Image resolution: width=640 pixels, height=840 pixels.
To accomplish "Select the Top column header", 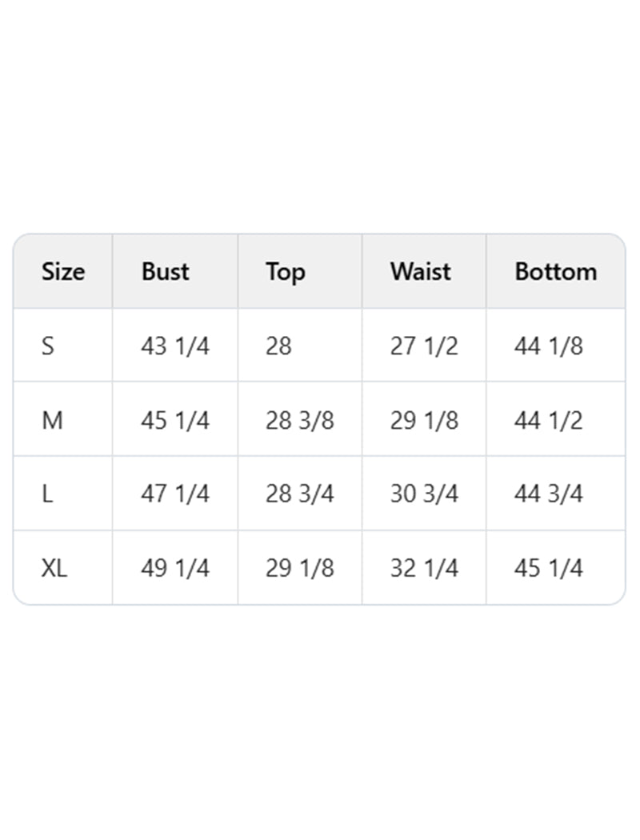I will pos(286,272).
